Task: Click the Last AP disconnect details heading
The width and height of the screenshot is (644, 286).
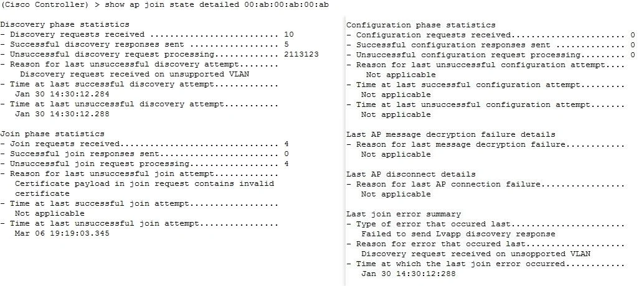Action: coord(410,174)
